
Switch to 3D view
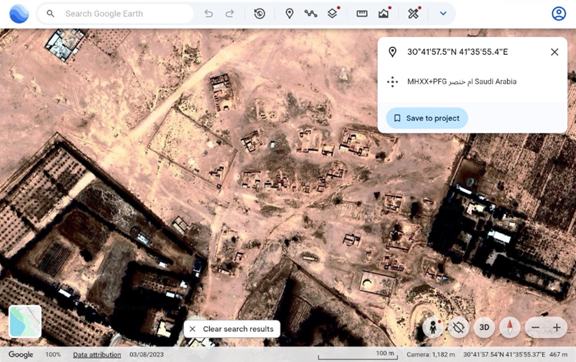pos(484,327)
